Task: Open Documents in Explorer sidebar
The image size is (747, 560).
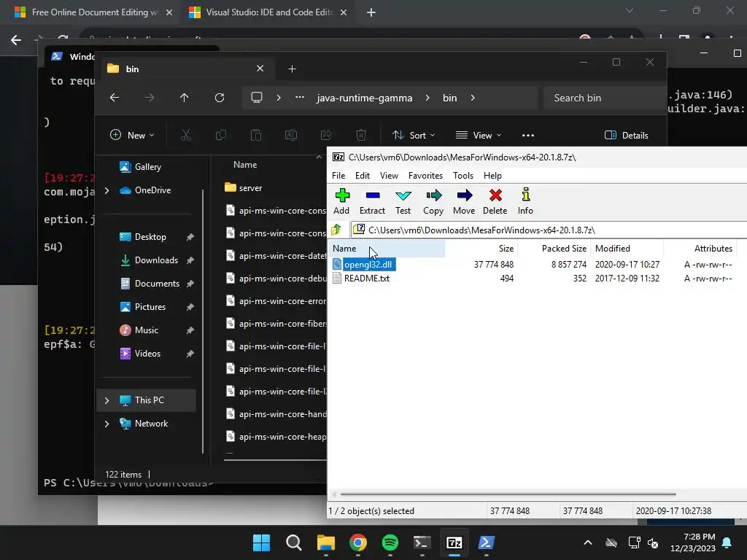Action: 149,284
